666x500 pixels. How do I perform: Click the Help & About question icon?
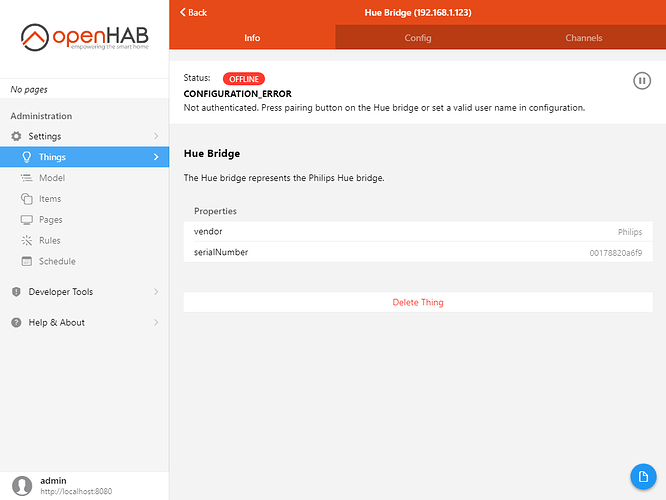[16, 323]
